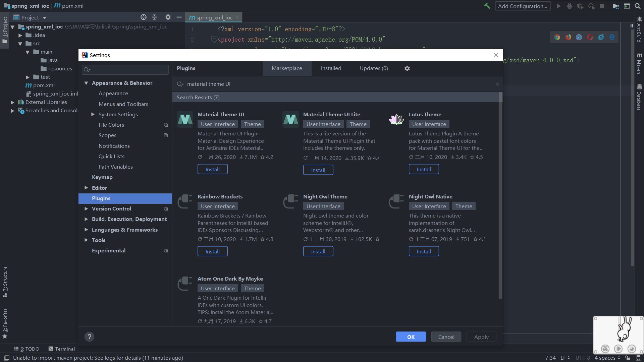Open the Updates (0) tab
644x362 pixels.
[x=374, y=68]
